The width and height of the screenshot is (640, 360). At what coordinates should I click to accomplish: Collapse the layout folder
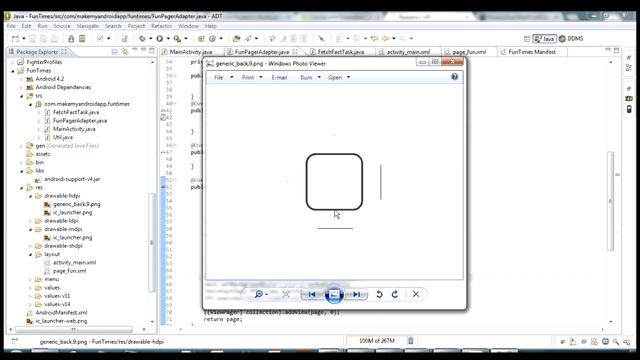tap(30, 254)
